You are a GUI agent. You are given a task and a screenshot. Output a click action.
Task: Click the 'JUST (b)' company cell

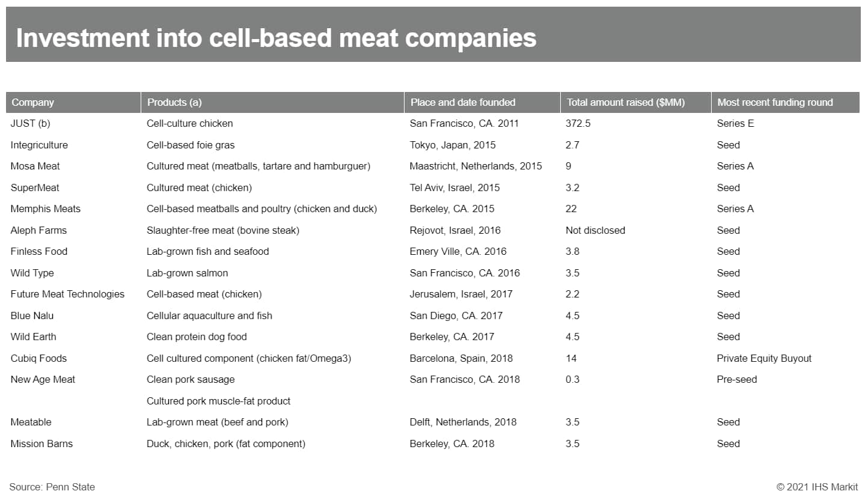32,123
